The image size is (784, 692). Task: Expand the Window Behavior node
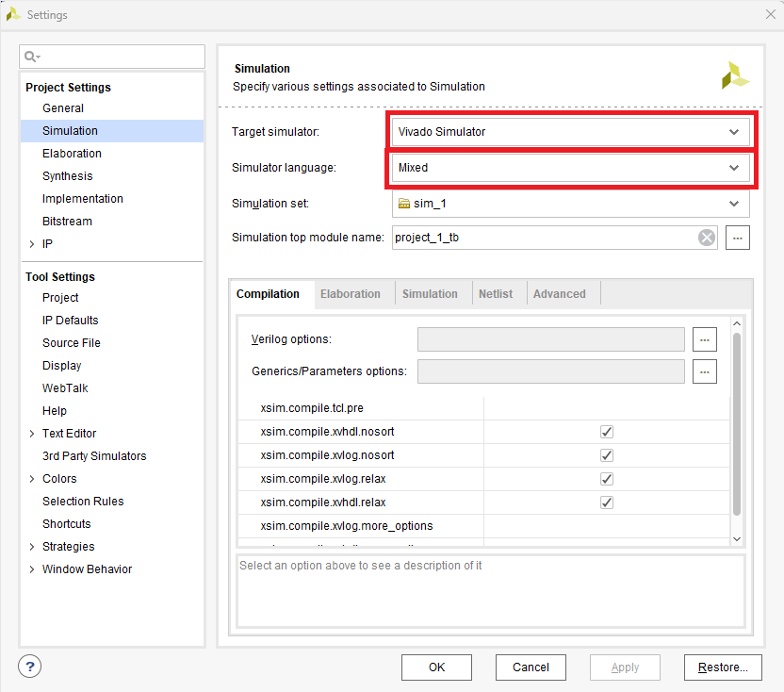pos(32,569)
